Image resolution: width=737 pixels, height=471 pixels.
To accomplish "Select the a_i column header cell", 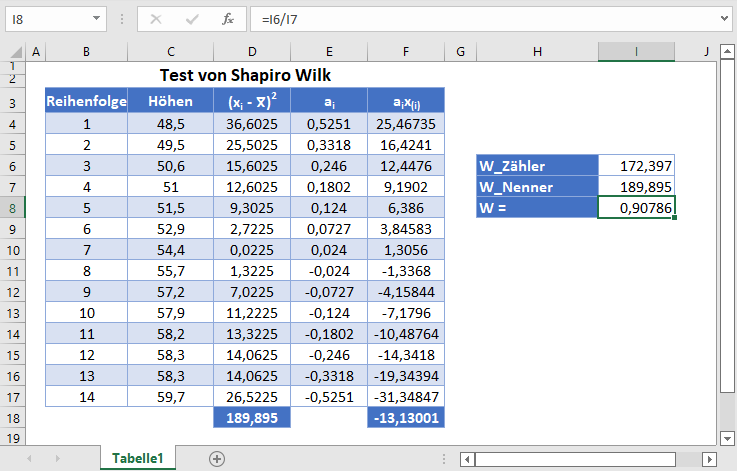I will (329, 101).
